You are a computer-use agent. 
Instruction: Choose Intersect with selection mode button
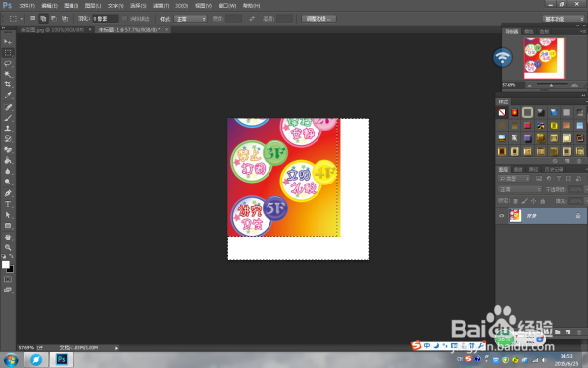(x=65, y=18)
